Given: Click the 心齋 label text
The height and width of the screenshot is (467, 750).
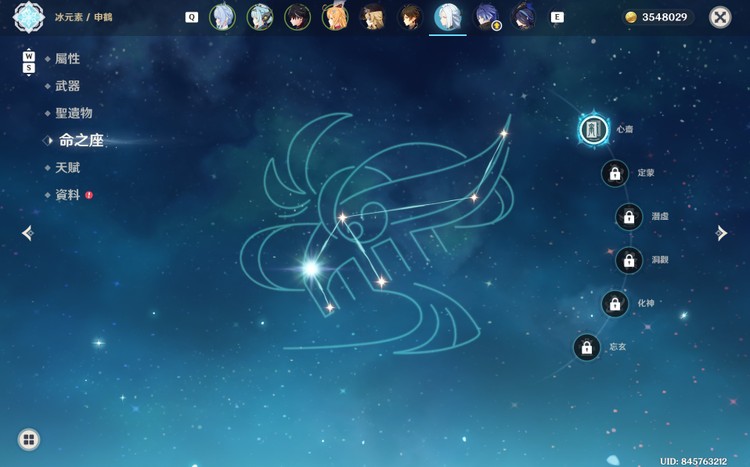Looking at the screenshot, I should (625, 129).
